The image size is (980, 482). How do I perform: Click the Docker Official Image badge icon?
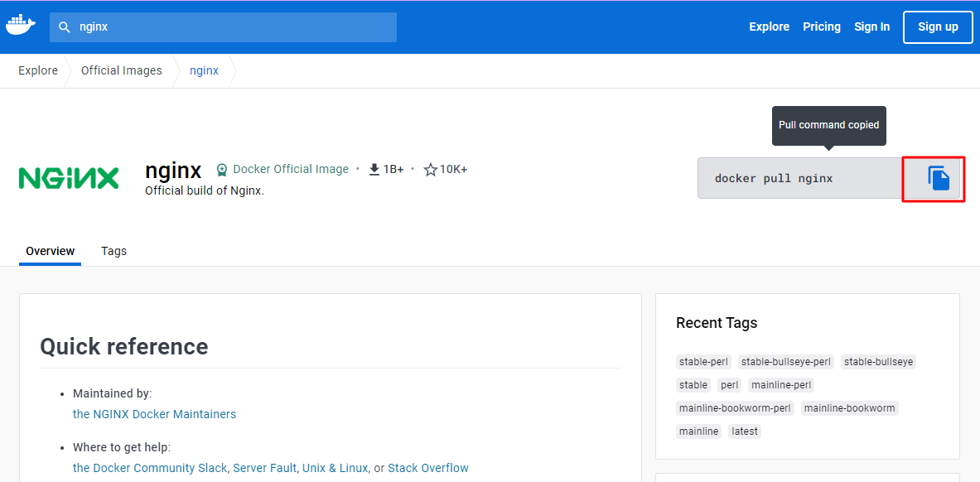pyautogui.click(x=221, y=170)
